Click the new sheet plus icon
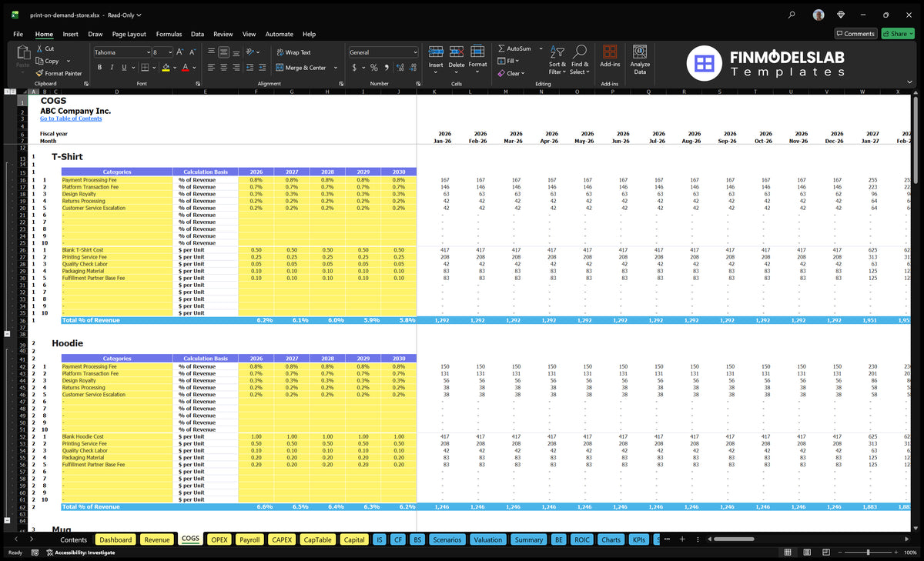Screen dimensions: 924x561 pos(682,539)
